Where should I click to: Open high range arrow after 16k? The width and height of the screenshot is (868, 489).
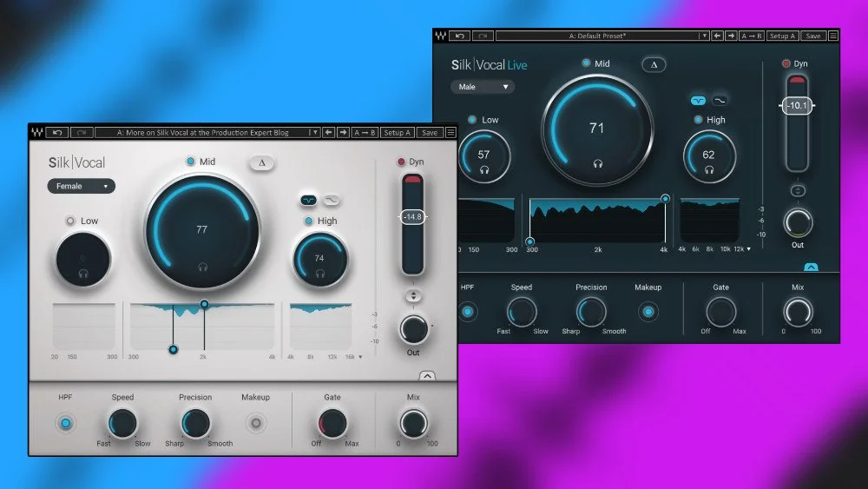pos(360,357)
